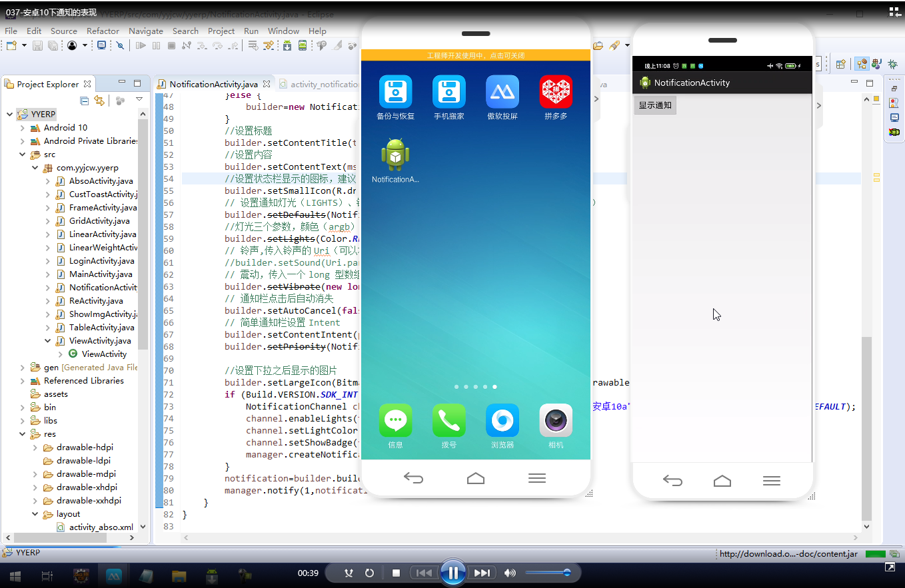Mute the media player volume
The image size is (905, 588).
pos(510,573)
